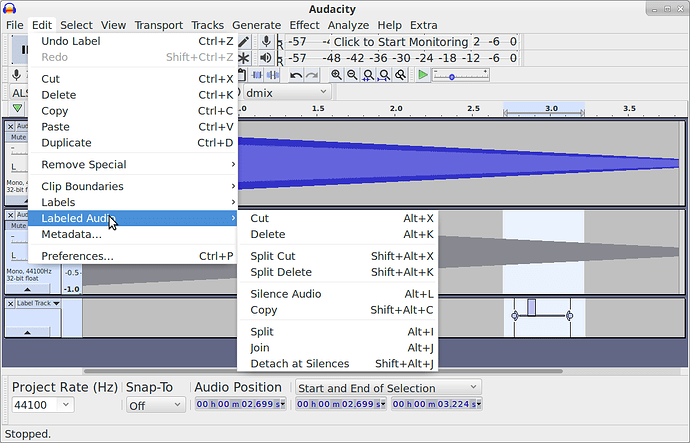Choose Join in Labeled Audio submenu

click(338, 348)
